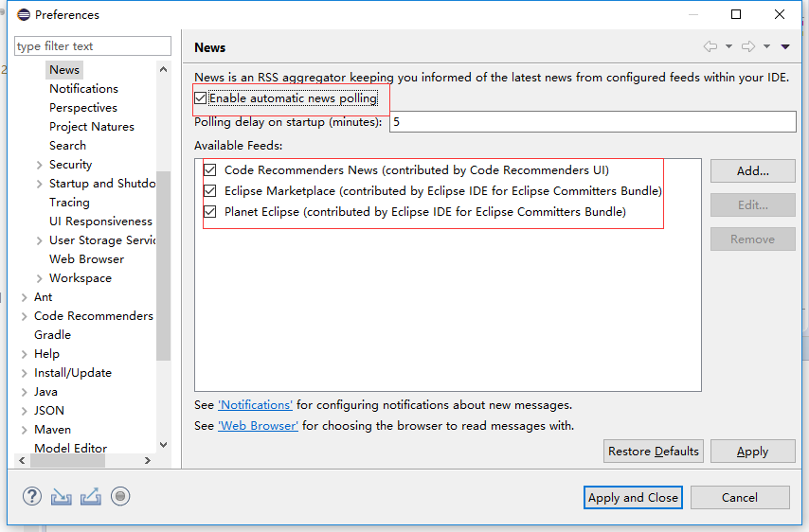The height and width of the screenshot is (532, 809).
Task: Expand the Security tree node
Action: (39, 165)
